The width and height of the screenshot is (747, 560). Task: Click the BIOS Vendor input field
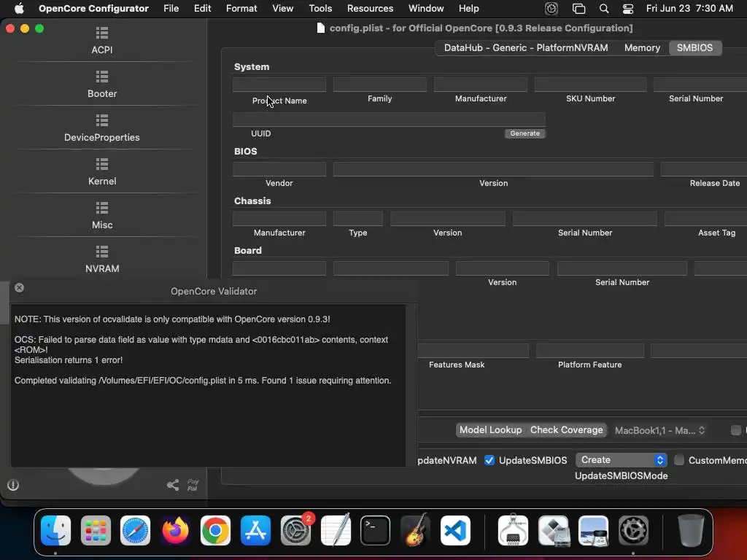(x=279, y=169)
